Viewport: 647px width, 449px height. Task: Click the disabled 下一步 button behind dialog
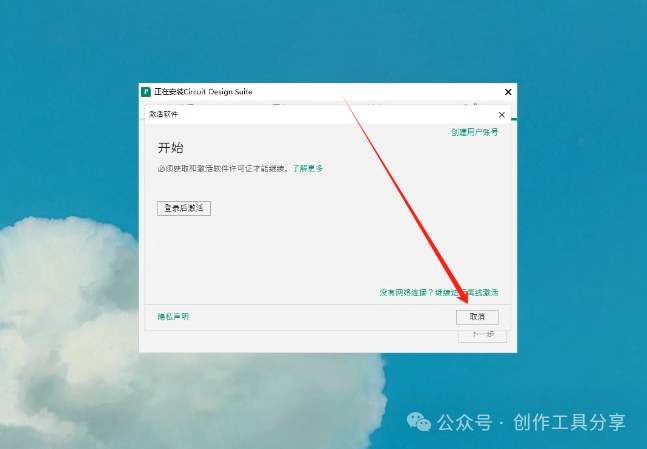pos(482,334)
